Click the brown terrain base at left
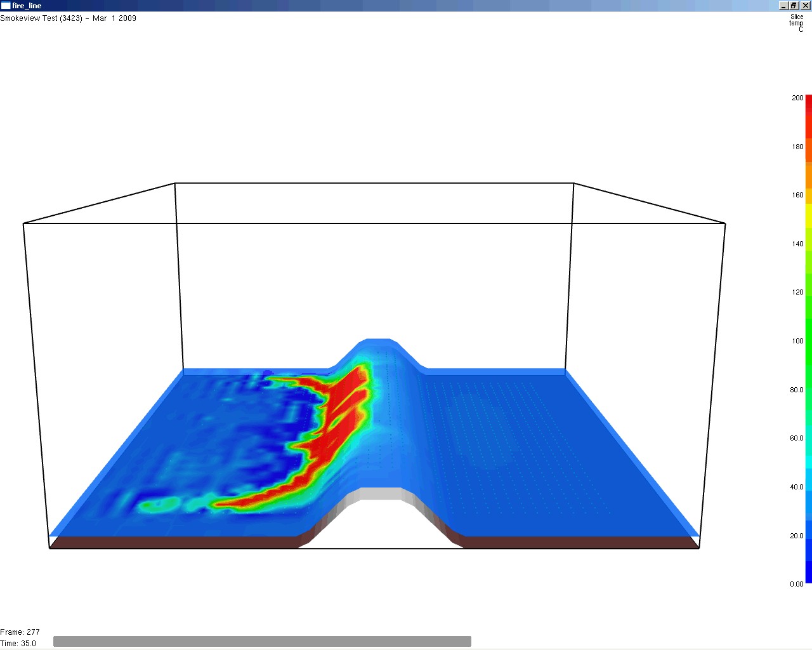Image resolution: width=812 pixels, height=650 pixels. point(171,542)
